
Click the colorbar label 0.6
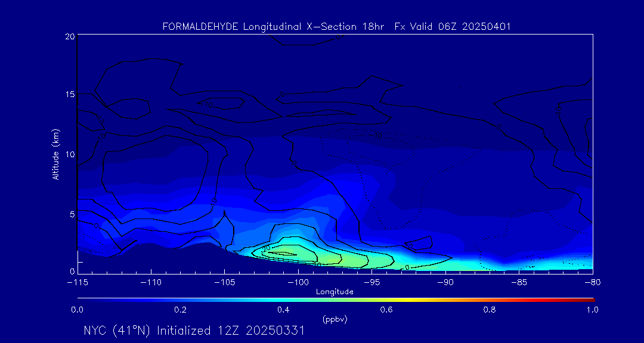tap(386, 310)
